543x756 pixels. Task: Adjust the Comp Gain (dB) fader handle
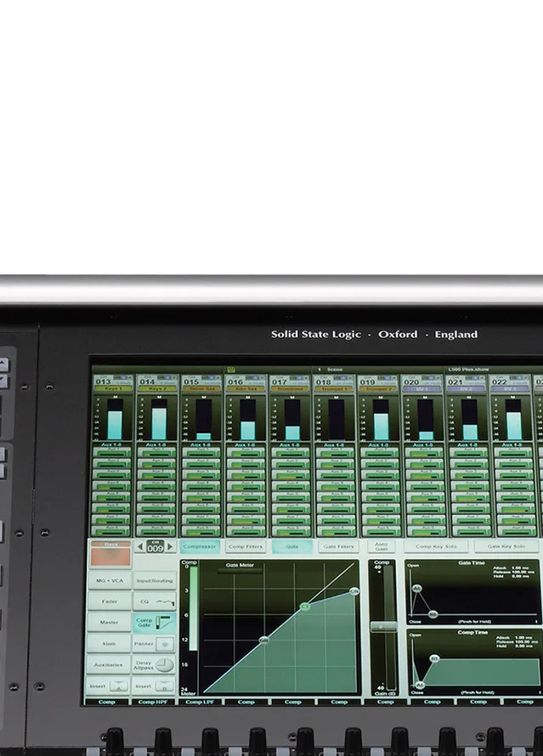pyautogui.click(x=383, y=627)
